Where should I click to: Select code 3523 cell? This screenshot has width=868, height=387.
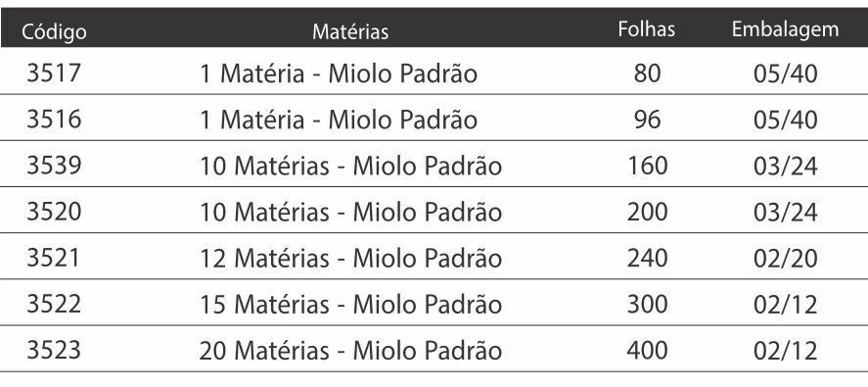click(x=54, y=350)
